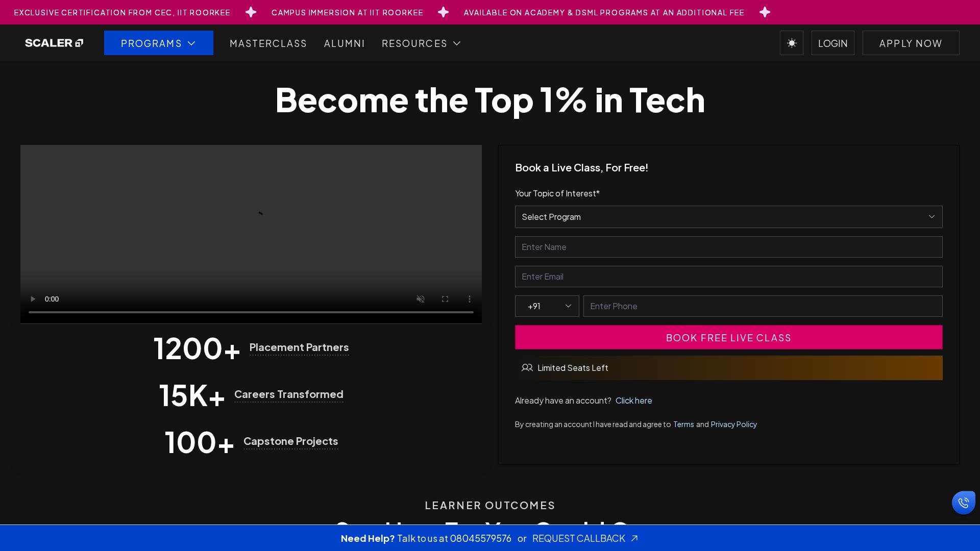The width and height of the screenshot is (980, 551).
Task: Open the video in fullscreen
Action: point(445,299)
